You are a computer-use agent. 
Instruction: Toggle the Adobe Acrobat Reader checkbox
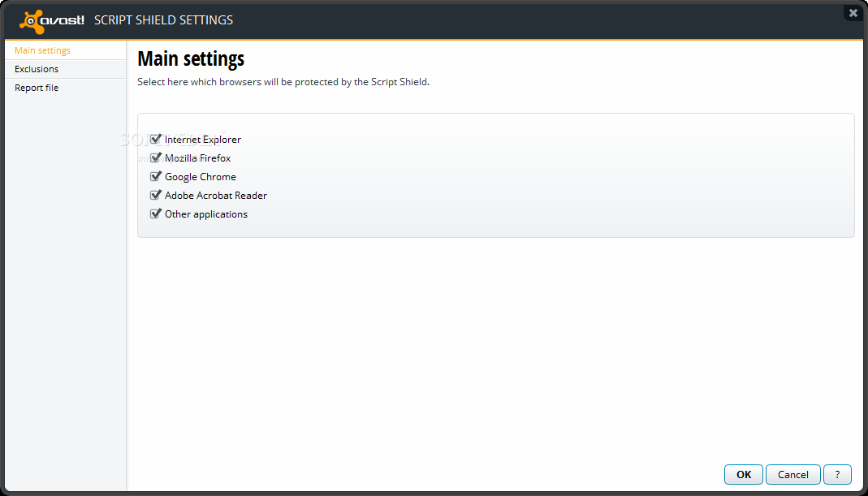tap(156, 195)
